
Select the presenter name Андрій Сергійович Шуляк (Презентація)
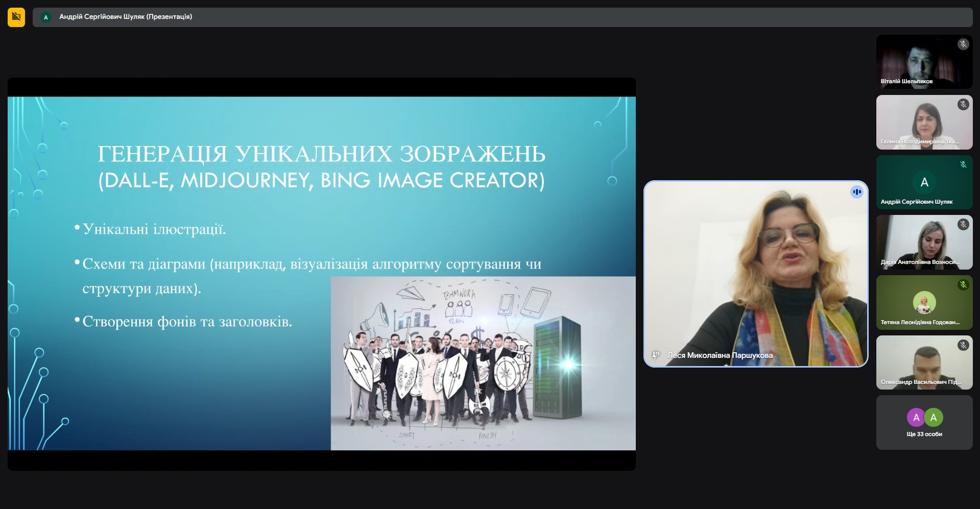[x=126, y=17]
